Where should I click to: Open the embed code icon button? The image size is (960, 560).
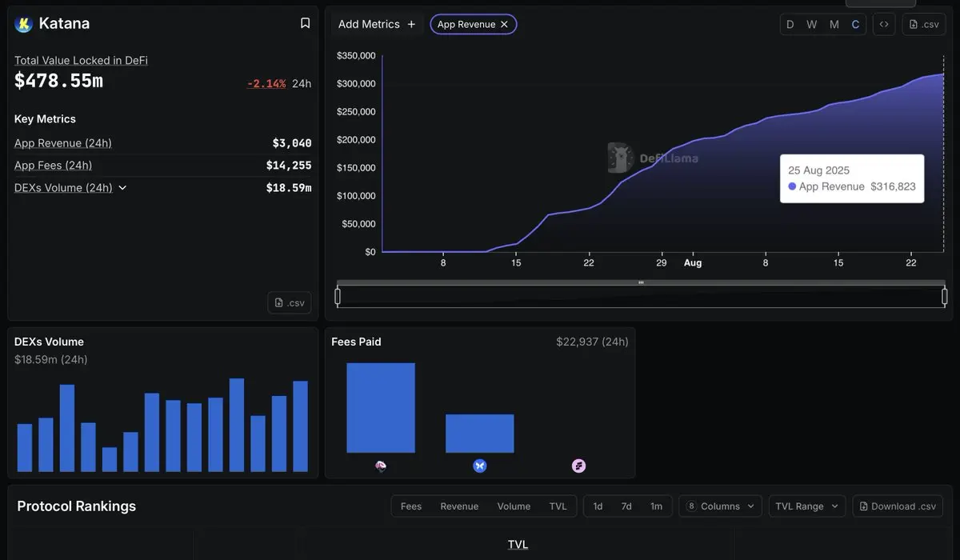884,24
